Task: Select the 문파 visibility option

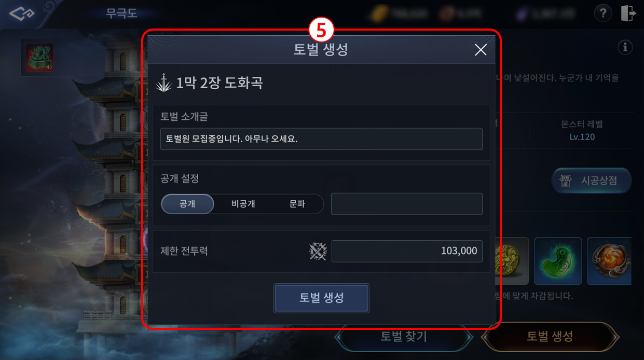Action: [x=297, y=204]
